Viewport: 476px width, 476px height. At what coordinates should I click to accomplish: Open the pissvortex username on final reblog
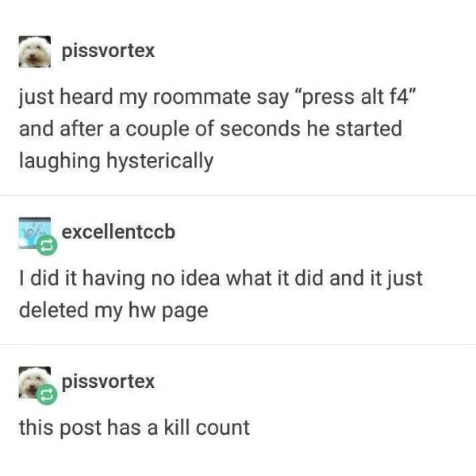coord(108,382)
